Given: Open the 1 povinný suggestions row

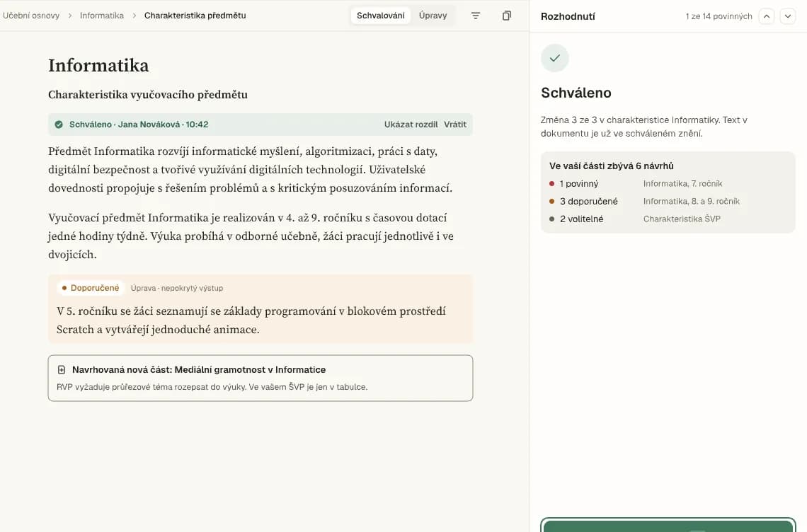Looking at the screenshot, I should [668, 184].
